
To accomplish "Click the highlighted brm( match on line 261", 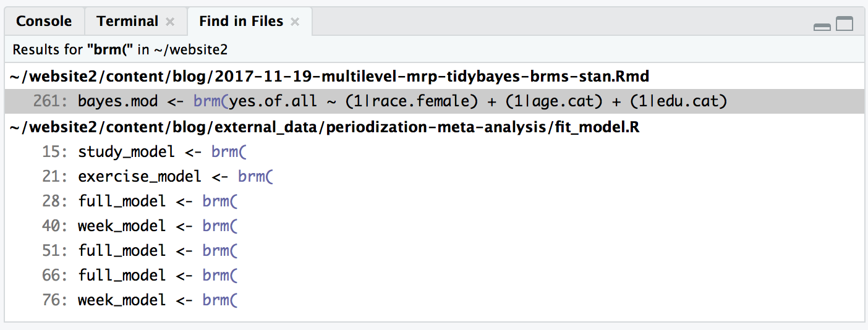I will point(211,101).
